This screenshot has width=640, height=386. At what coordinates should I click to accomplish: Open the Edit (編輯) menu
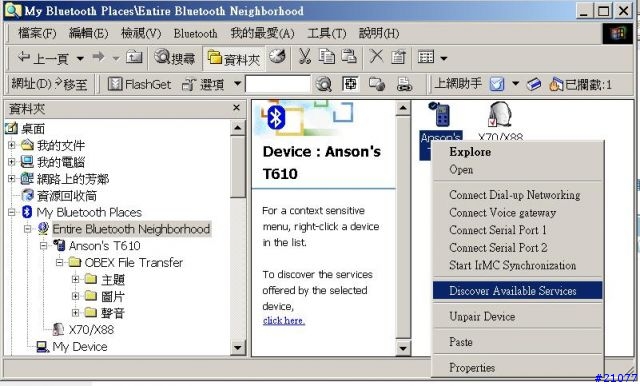(x=89, y=33)
